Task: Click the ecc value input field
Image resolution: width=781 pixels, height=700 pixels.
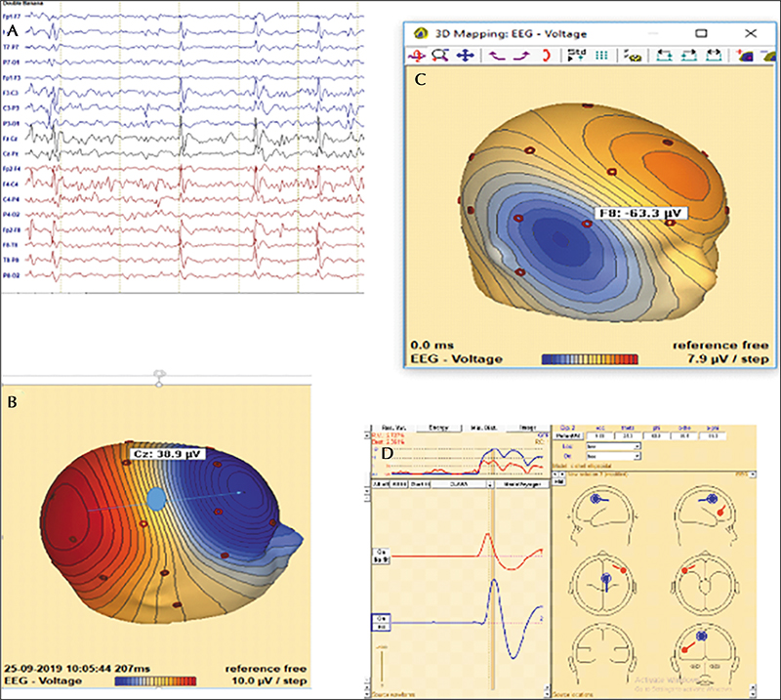Action: click(x=600, y=436)
